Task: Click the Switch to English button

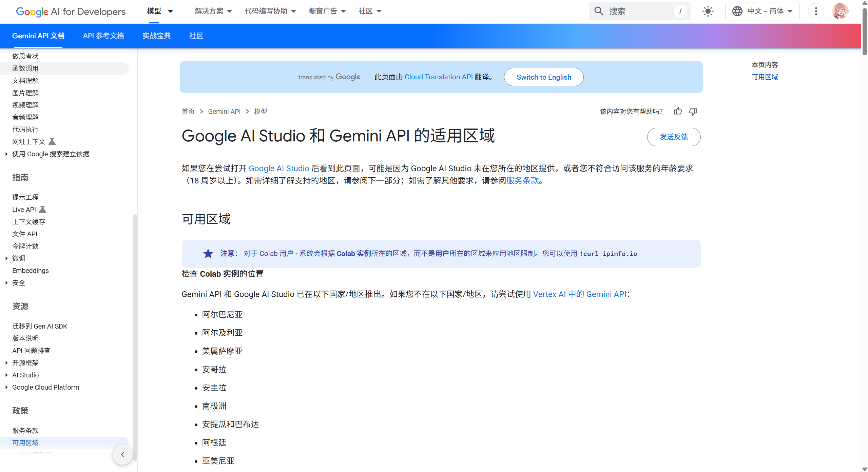Action: (x=543, y=77)
